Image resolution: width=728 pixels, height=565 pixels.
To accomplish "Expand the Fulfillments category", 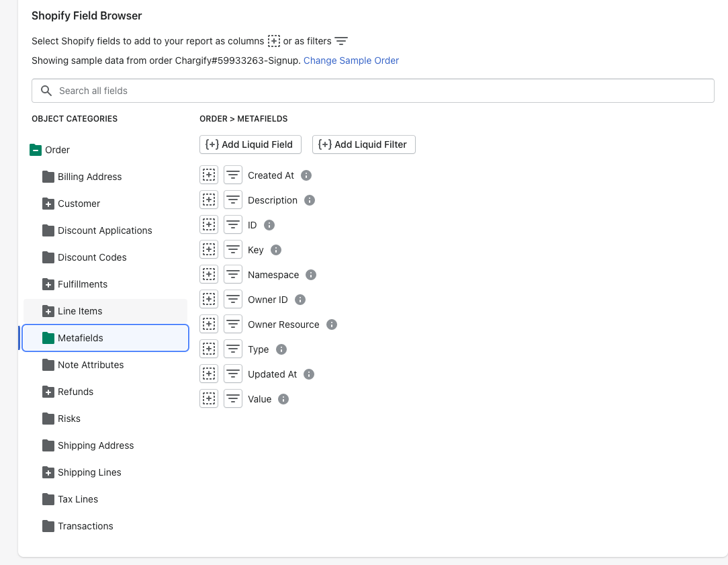I will (x=48, y=285).
